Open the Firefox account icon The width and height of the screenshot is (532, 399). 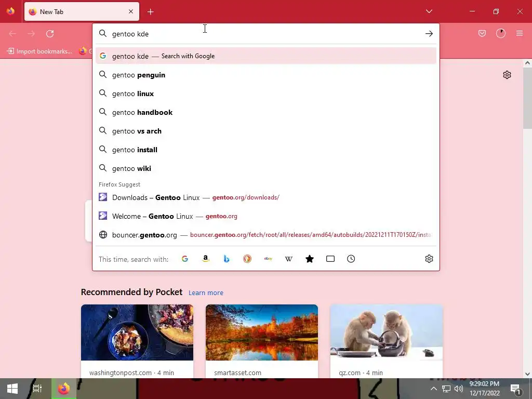pos(500,33)
